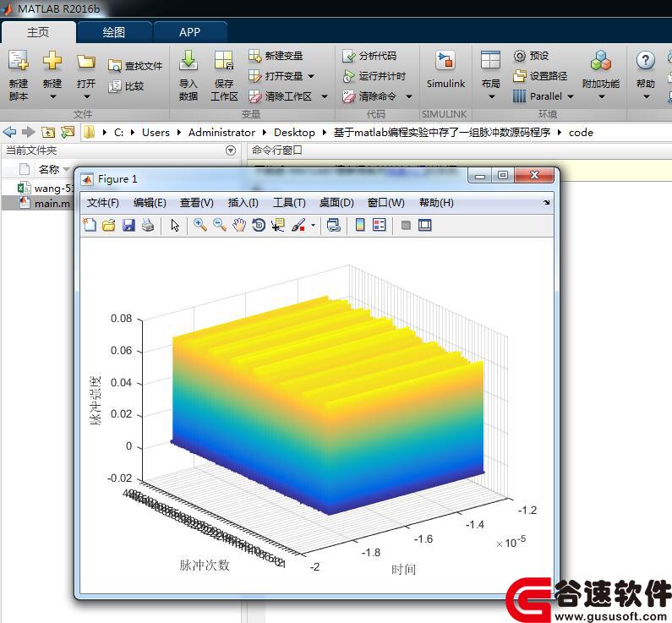Expand Clear Commands (清除命令) dropdown arrow

click(409, 97)
